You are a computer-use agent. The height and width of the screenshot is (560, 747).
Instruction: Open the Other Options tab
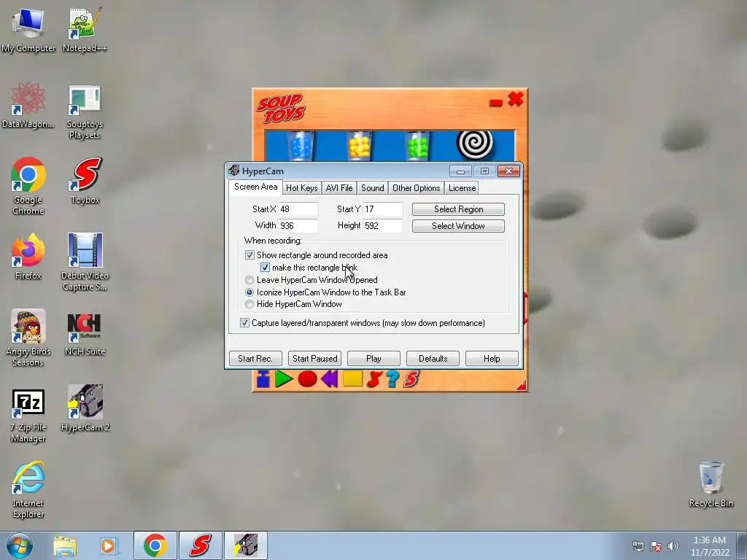pos(417,188)
